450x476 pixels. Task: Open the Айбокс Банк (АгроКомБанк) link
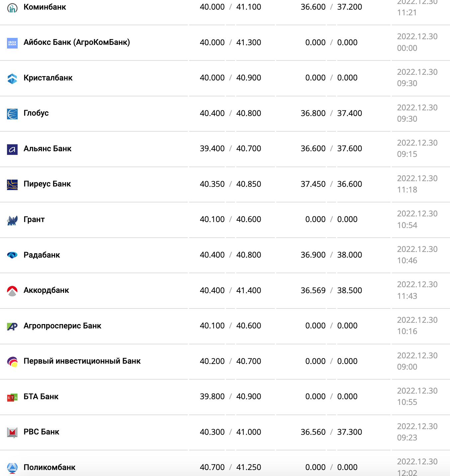(77, 42)
